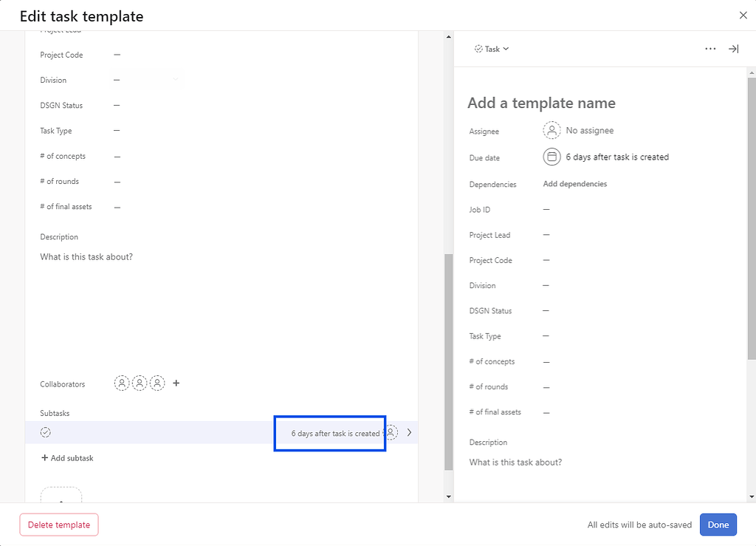This screenshot has width=756, height=546.
Task: Open more actions via the ellipsis icon
Action: coord(710,48)
